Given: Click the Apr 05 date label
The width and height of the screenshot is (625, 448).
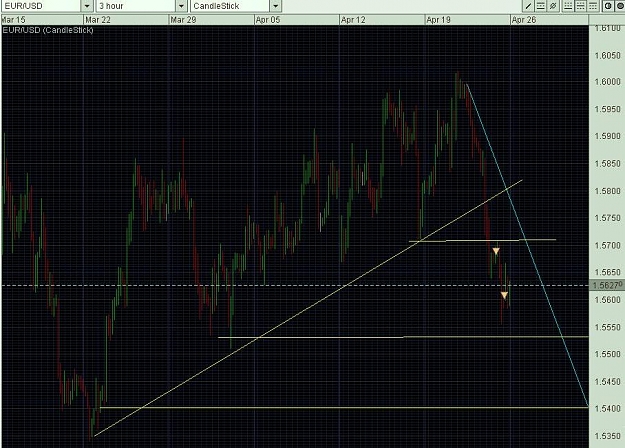Looking at the screenshot, I should pyautogui.click(x=268, y=20).
